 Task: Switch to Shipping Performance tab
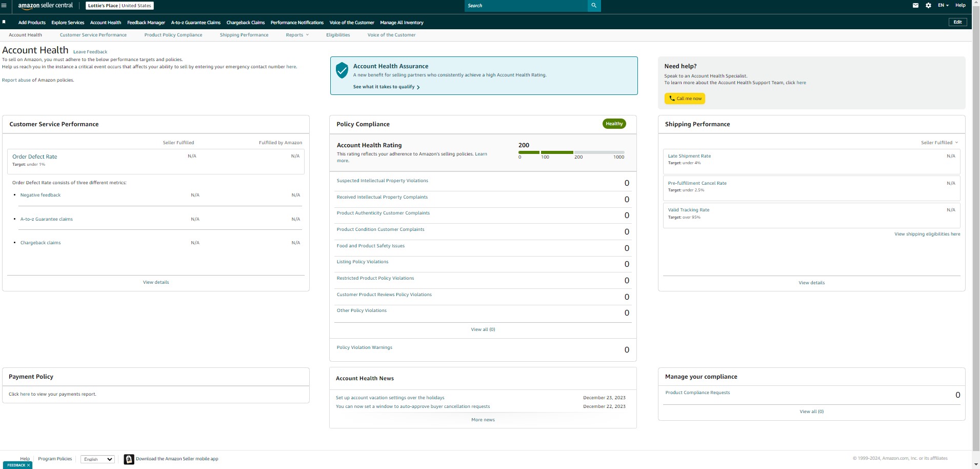(244, 35)
